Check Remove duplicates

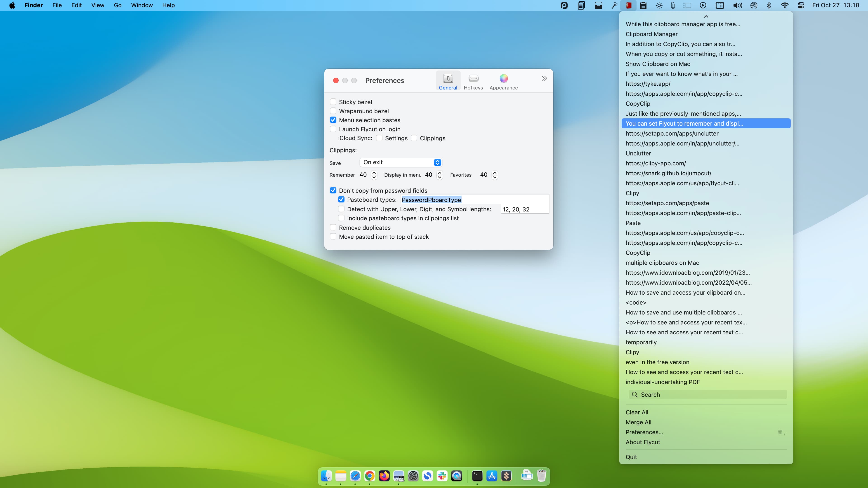[333, 227]
